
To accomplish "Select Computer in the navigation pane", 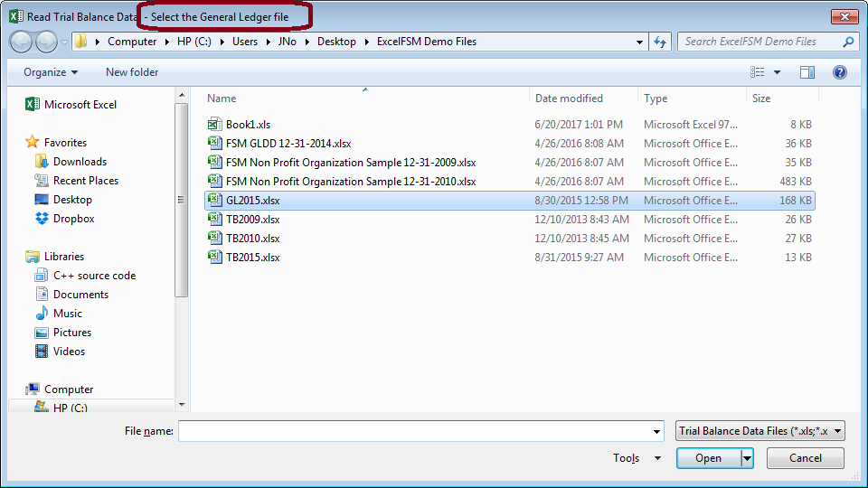I will click(x=60, y=389).
